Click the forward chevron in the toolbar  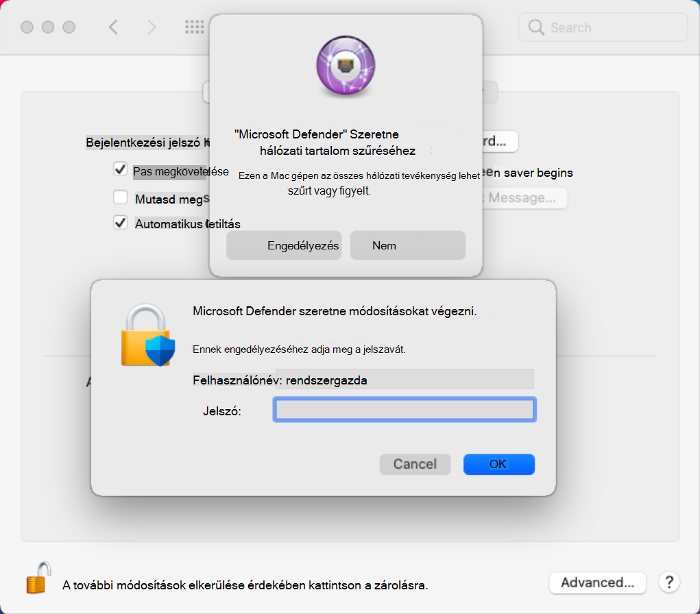pos(152,27)
